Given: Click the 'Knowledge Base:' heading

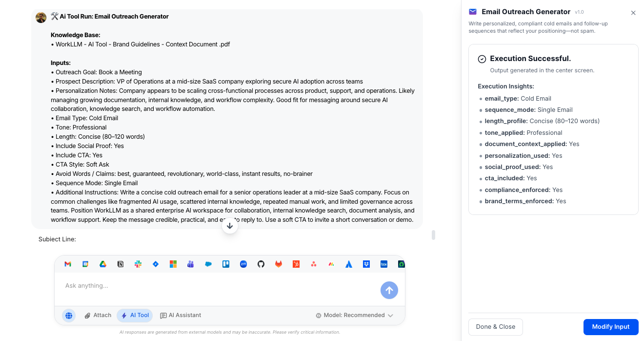Looking at the screenshot, I should coord(76,35).
